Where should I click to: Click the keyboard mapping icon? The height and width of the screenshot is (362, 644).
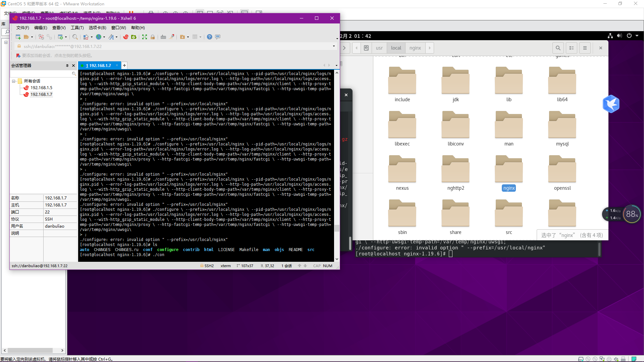[163, 37]
